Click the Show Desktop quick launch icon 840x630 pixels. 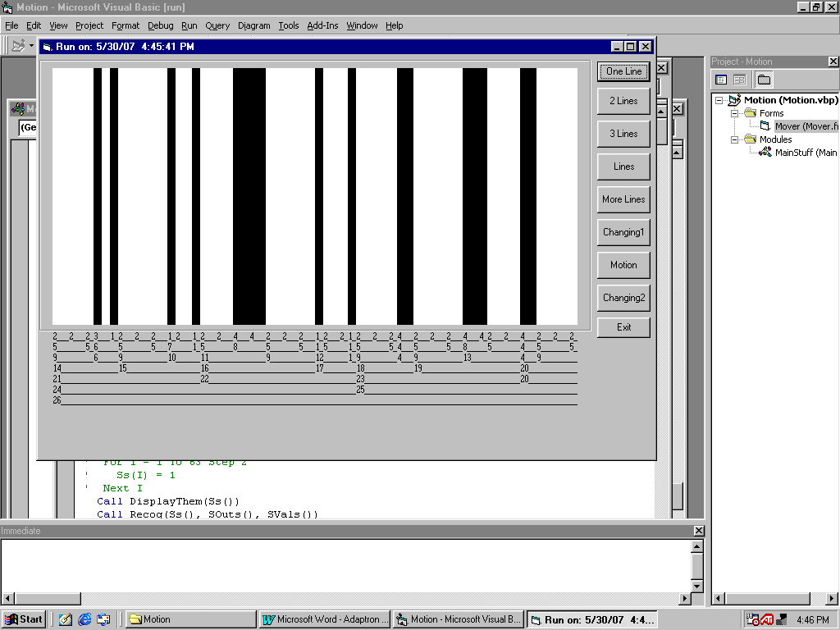tap(103, 620)
